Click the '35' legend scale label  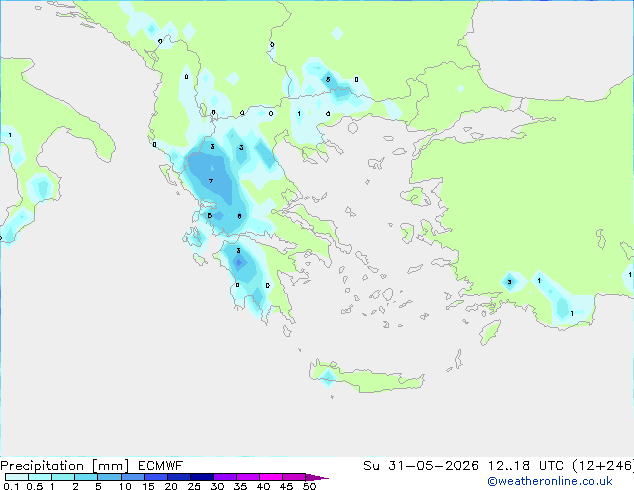(x=240, y=486)
